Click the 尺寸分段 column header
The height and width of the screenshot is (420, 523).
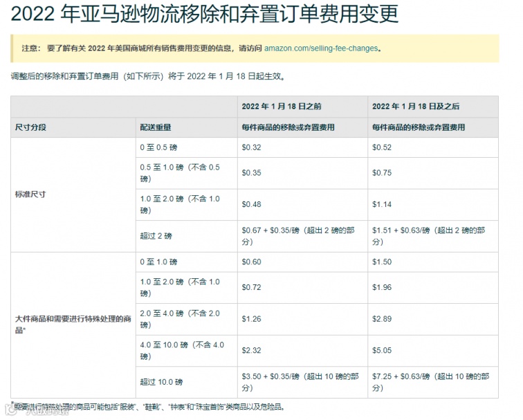coord(30,127)
